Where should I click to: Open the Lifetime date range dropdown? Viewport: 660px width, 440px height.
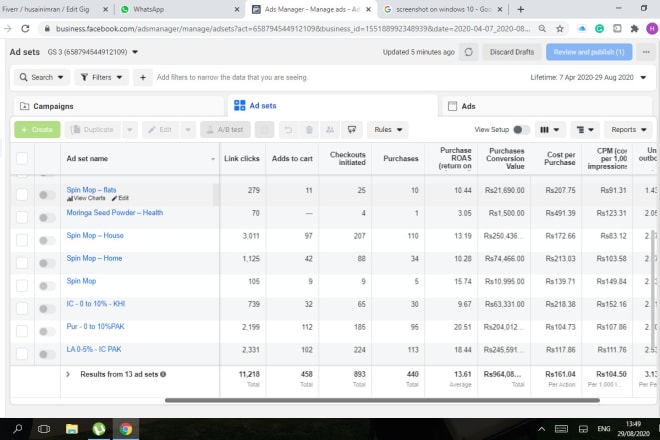coord(588,77)
